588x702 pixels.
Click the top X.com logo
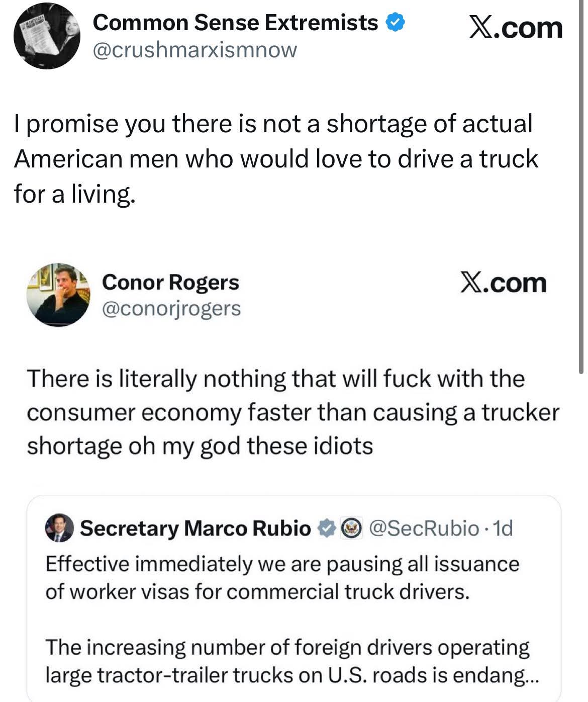tap(516, 27)
